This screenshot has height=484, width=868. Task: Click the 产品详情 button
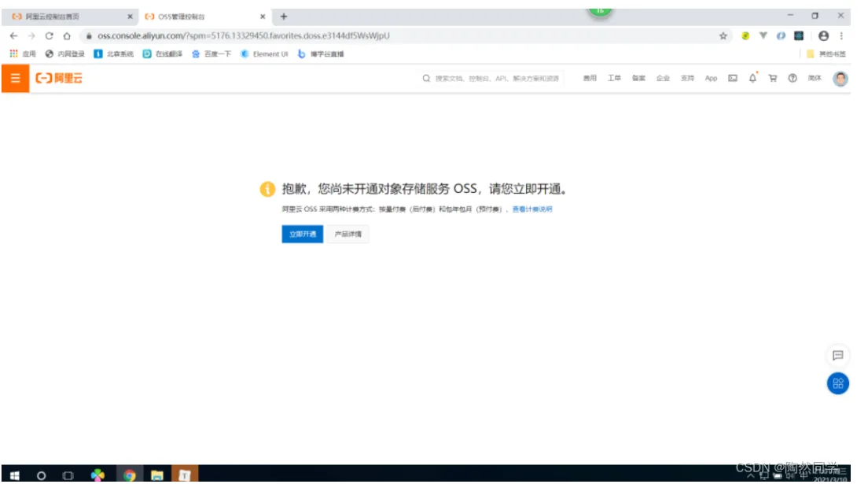tap(348, 234)
